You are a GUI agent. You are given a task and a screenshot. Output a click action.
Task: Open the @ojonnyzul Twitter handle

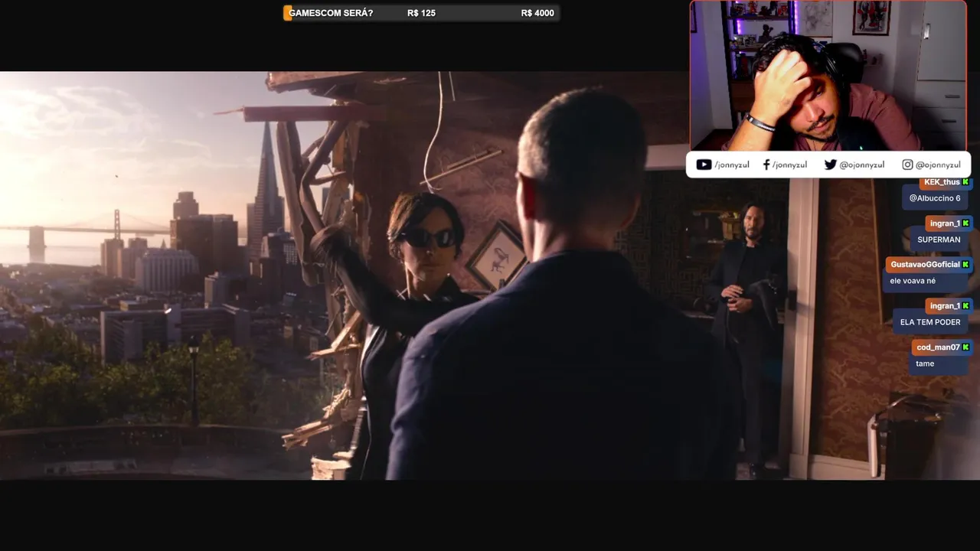tap(861, 165)
